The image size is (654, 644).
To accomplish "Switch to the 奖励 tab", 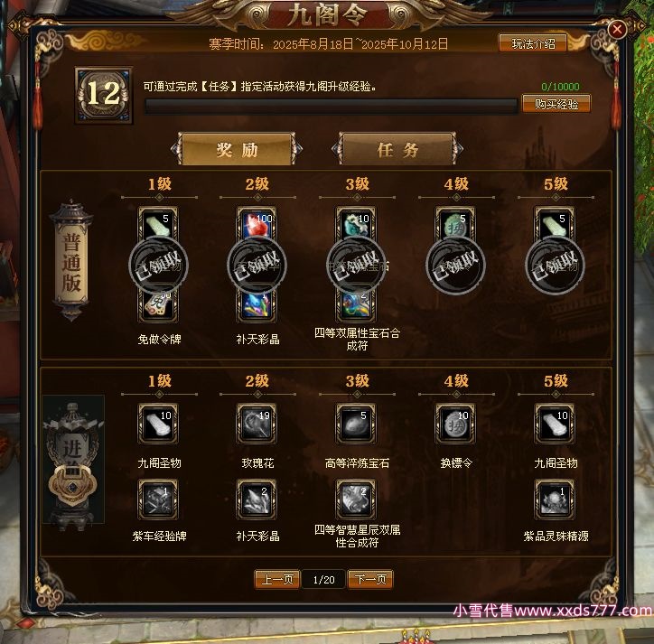I will coord(237,149).
